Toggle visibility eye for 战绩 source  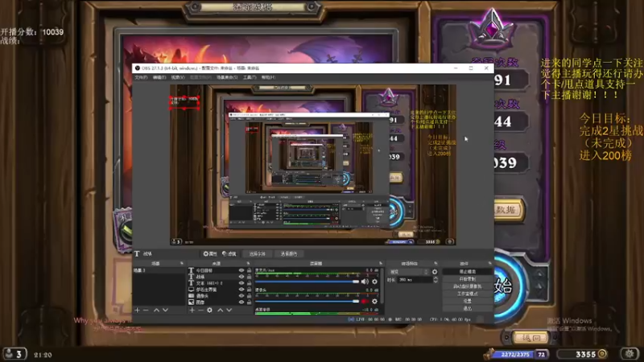[x=242, y=277]
